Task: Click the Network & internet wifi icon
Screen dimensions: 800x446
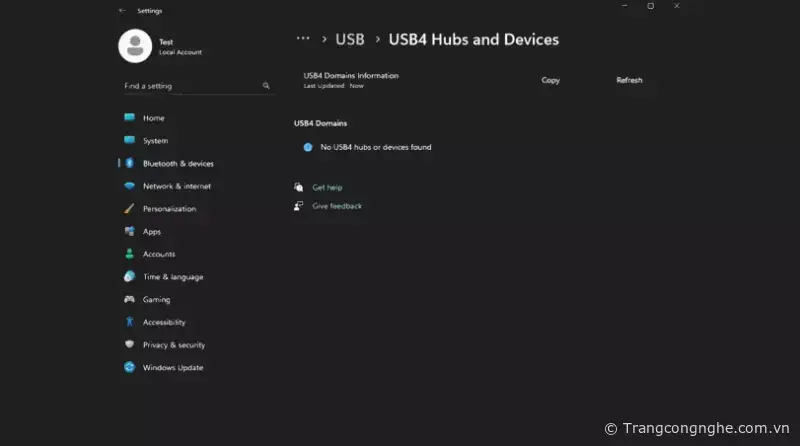Action: (129, 186)
